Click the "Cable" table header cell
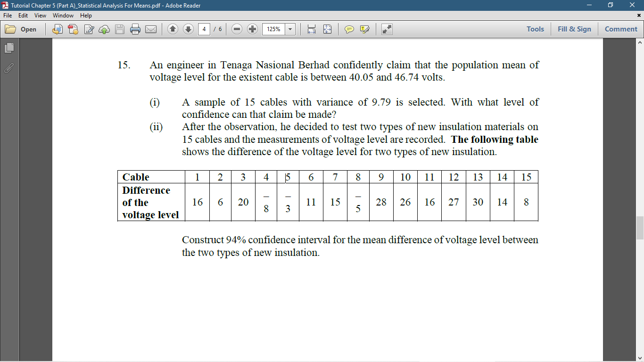 tap(151, 177)
